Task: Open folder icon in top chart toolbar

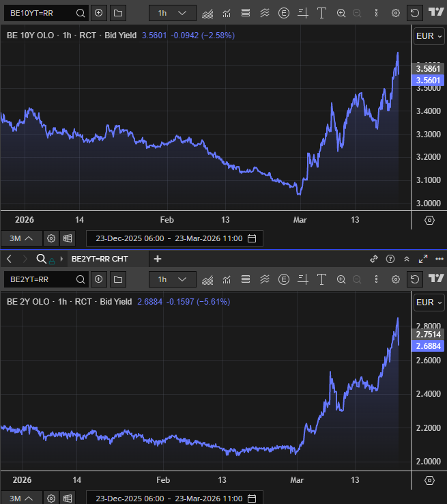Action: click(x=118, y=13)
